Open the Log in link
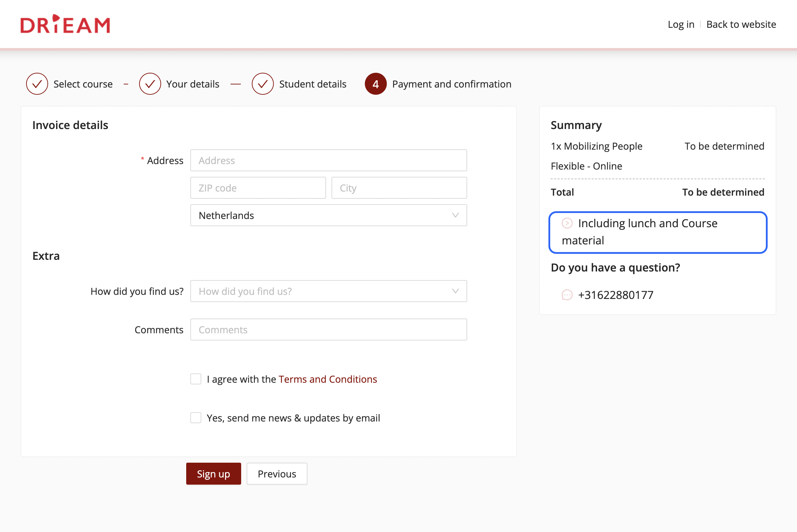The height and width of the screenshot is (532, 797). coord(681,24)
